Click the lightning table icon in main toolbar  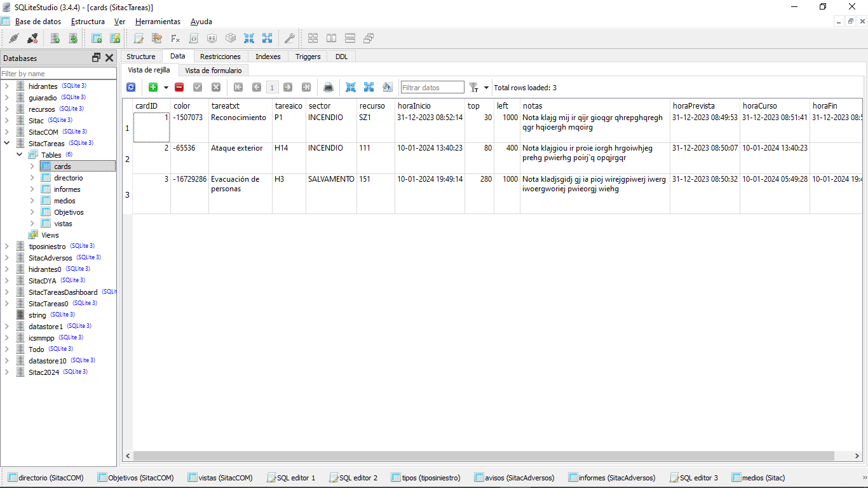[x=115, y=38]
